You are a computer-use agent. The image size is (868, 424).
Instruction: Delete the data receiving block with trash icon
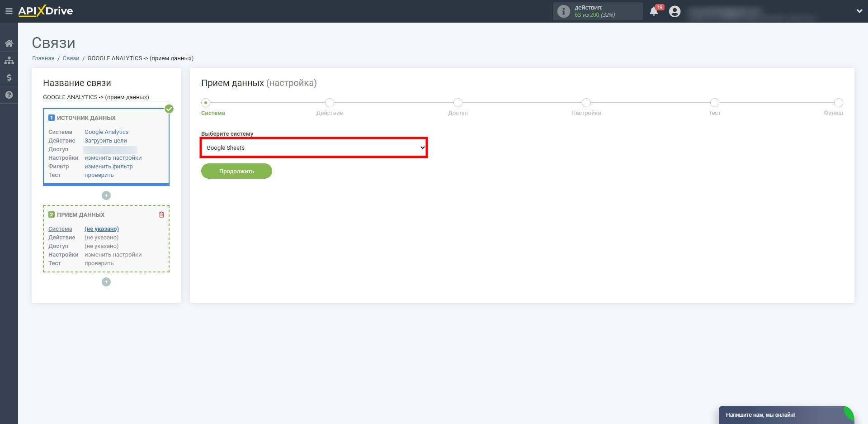coord(161,214)
